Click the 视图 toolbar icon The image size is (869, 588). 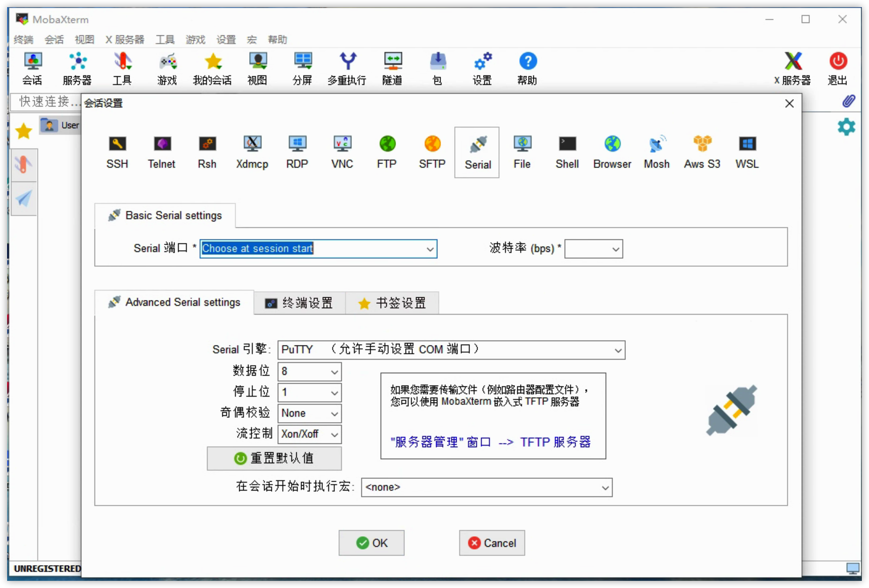pos(258,69)
